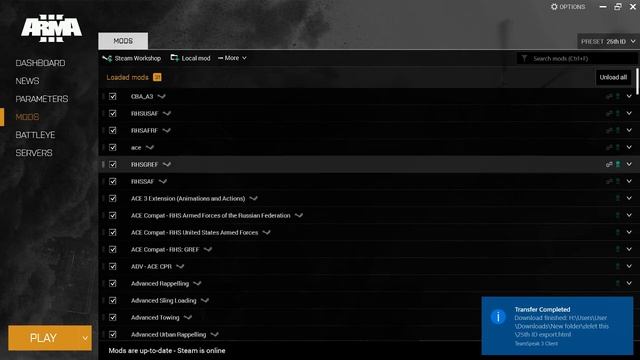Expand CBA_A3 row details chevron
The height and width of the screenshot is (360, 640).
tap(629, 96)
